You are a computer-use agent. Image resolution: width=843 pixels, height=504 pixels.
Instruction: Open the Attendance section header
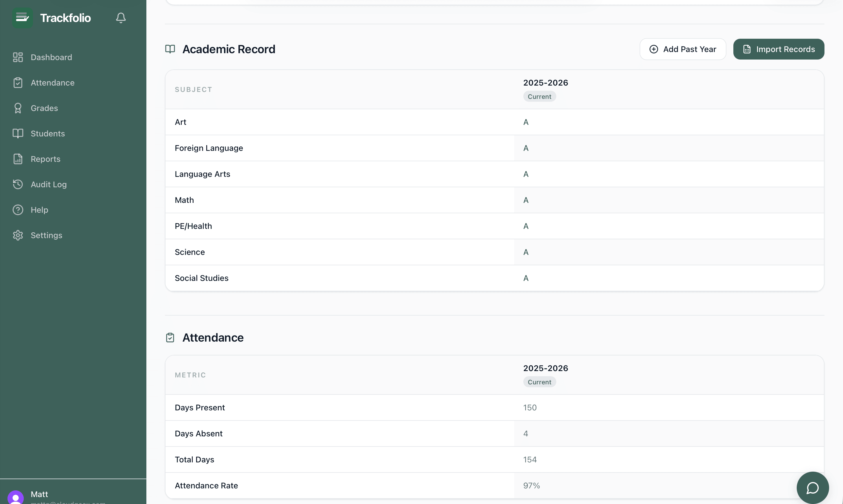click(x=213, y=337)
